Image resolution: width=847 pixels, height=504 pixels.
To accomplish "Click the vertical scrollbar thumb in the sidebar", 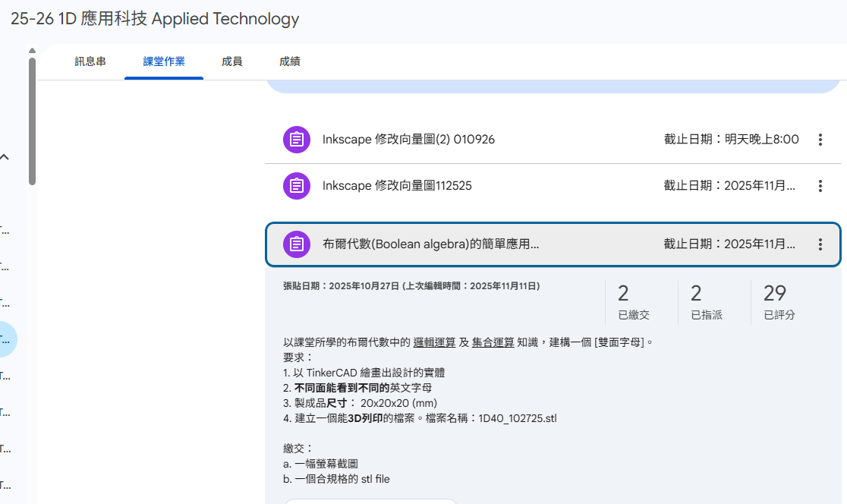I will (x=32, y=121).
